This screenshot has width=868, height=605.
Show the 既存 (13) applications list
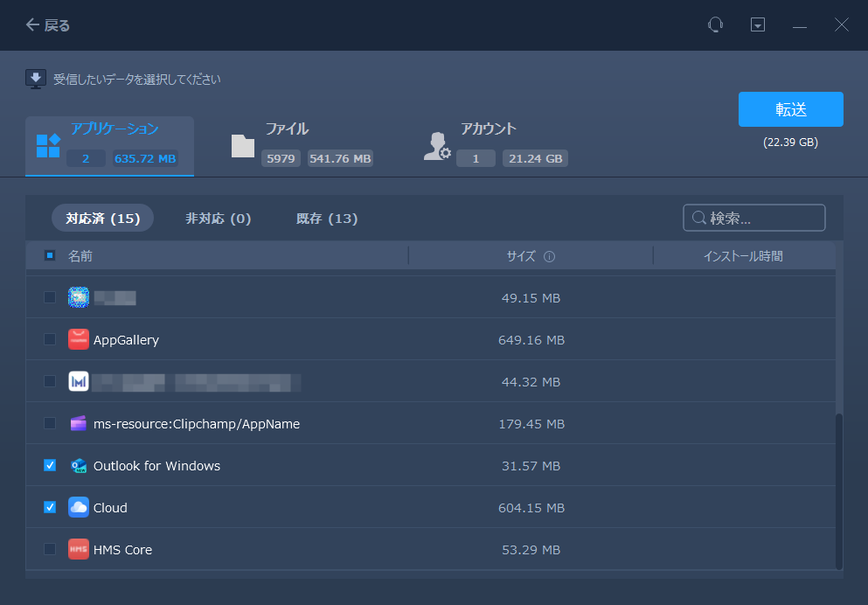pyautogui.click(x=327, y=219)
